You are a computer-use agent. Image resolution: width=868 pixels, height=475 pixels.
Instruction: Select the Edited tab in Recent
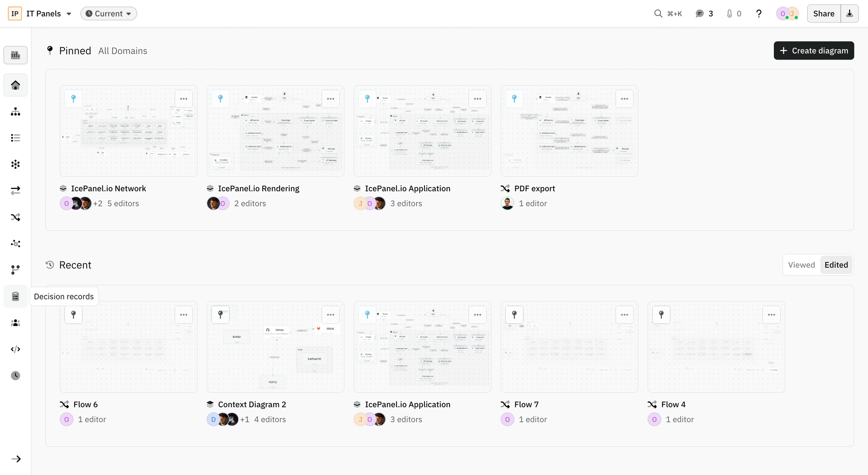[836, 265]
